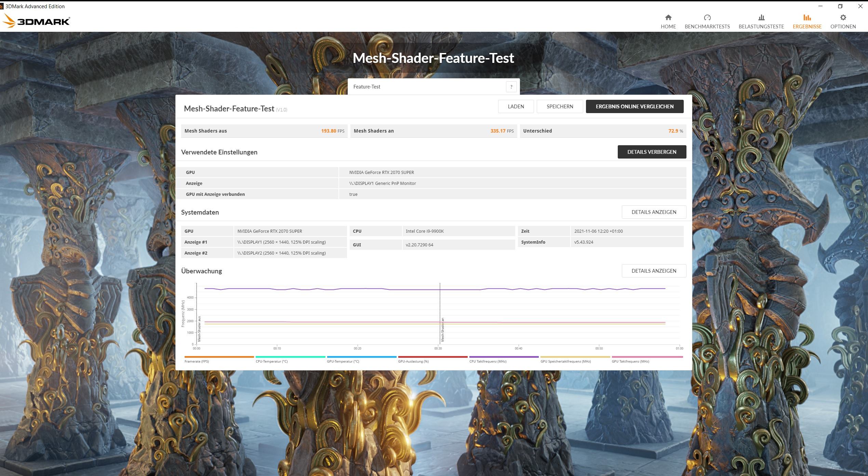Toggle the CPU-Temperatur green legend
868x476 pixels.
pyautogui.click(x=290, y=359)
